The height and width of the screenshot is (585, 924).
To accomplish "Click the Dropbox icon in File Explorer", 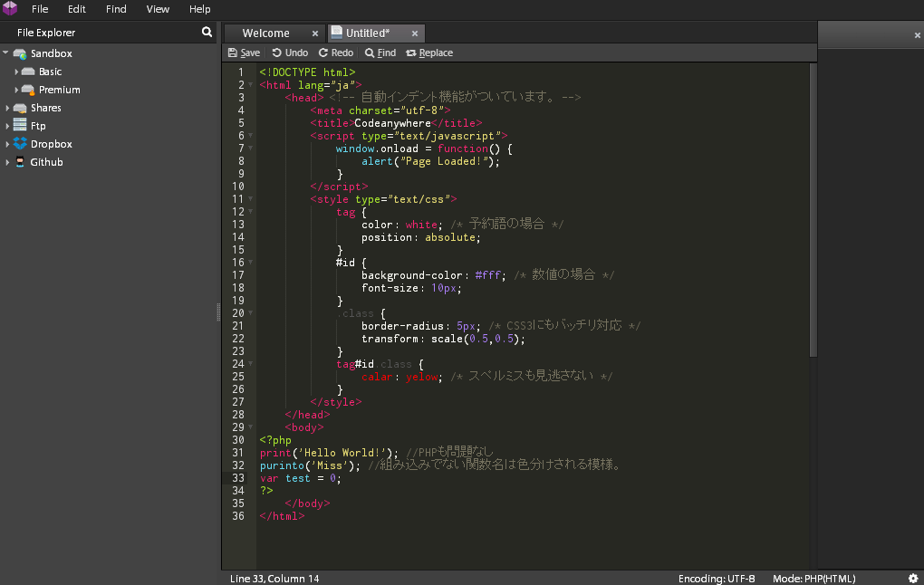I will [x=20, y=144].
